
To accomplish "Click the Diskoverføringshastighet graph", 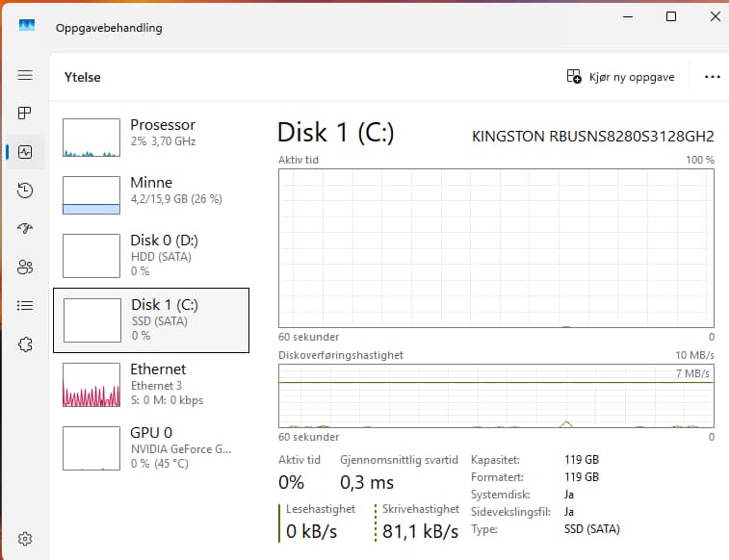I will click(496, 396).
